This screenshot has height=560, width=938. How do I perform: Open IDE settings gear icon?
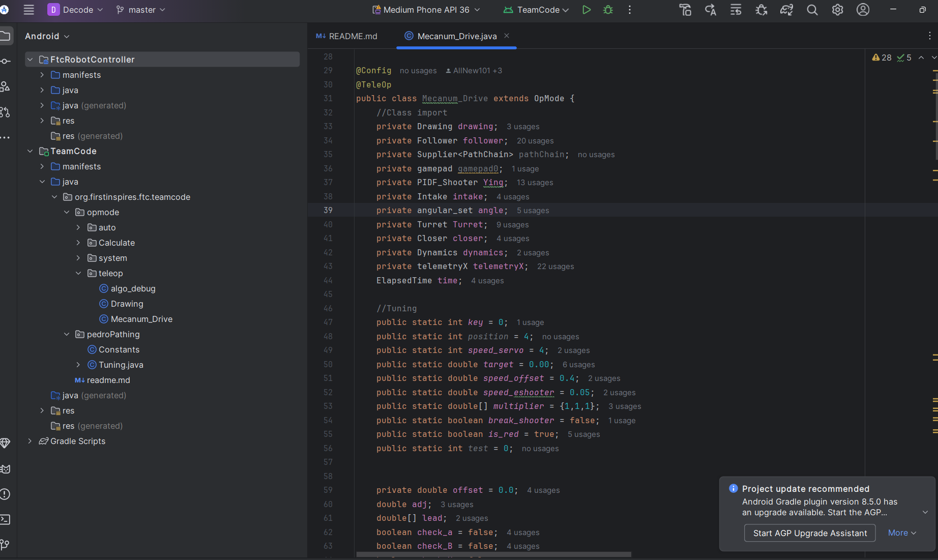(837, 10)
